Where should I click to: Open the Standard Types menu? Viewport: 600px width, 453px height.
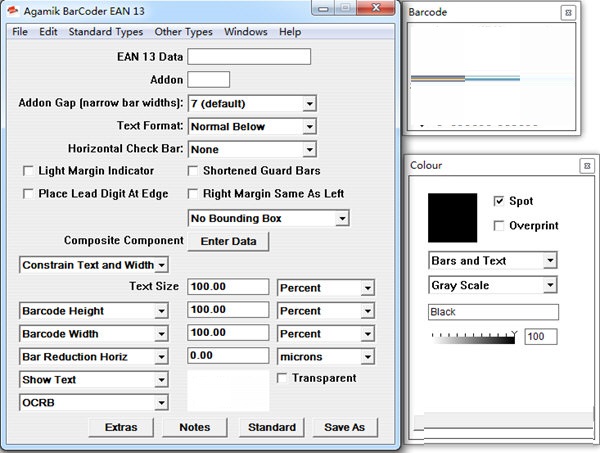tap(106, 32)
